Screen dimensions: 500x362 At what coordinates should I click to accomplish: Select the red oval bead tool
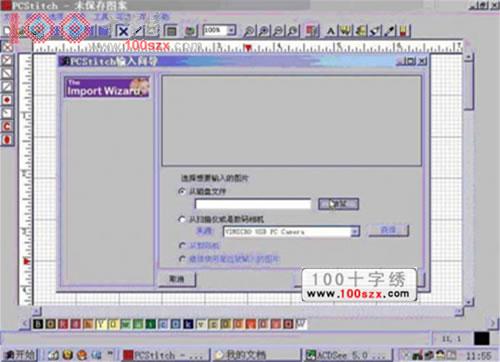pos(7,140)
